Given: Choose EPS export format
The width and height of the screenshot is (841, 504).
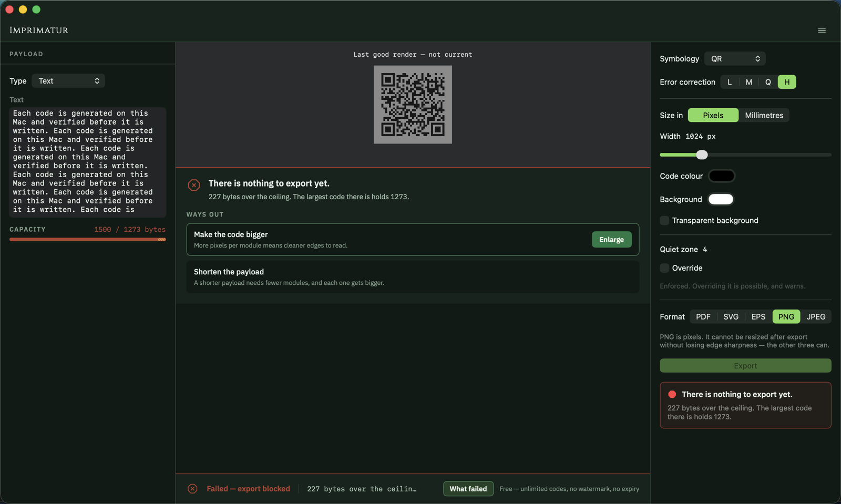Looking at the screenshot, I should tap(758, 316).
